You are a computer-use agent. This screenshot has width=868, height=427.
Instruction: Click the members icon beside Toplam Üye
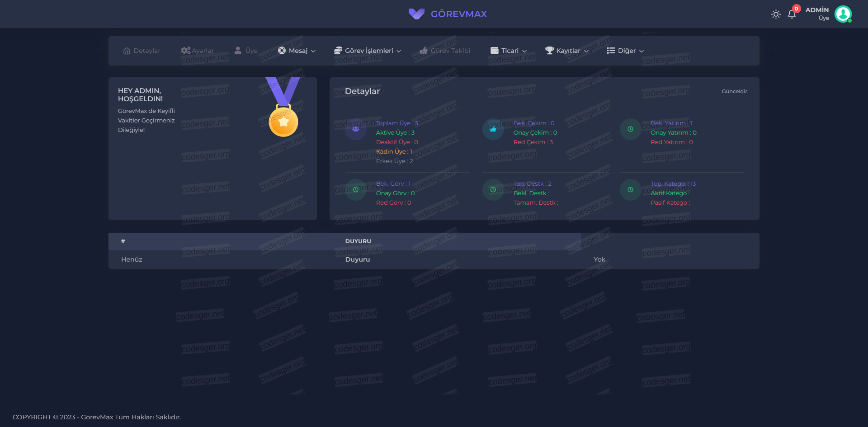click(x=356, y=129)
